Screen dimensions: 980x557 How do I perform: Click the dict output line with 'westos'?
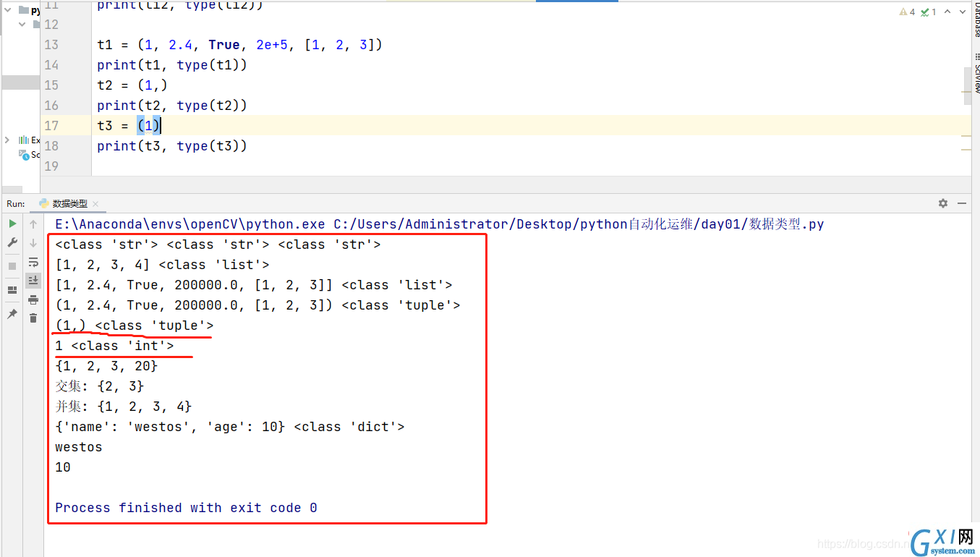(x=230, y=427)
